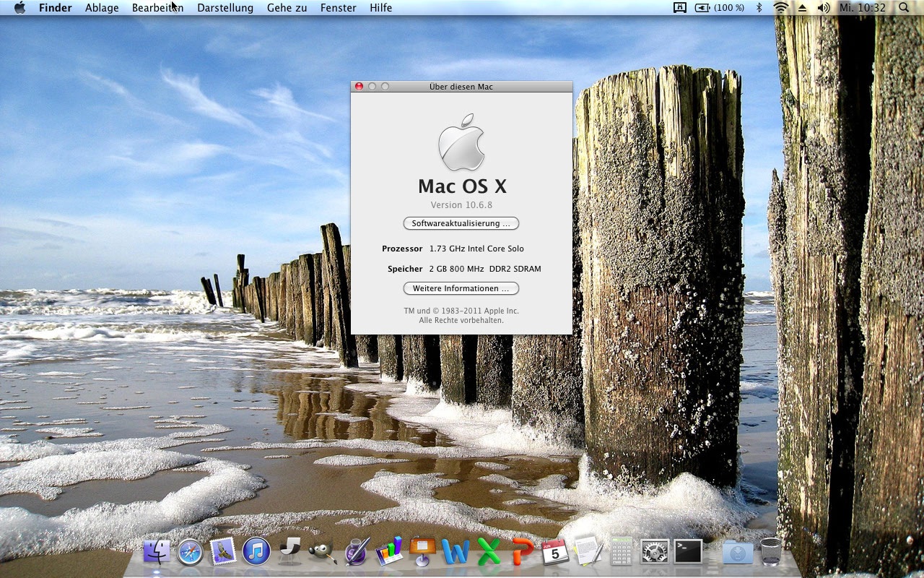This screenshot has height=578, width=924.
Task: Click the 1.73 GHz Intel Core Solo text
Action: [476, 249]
